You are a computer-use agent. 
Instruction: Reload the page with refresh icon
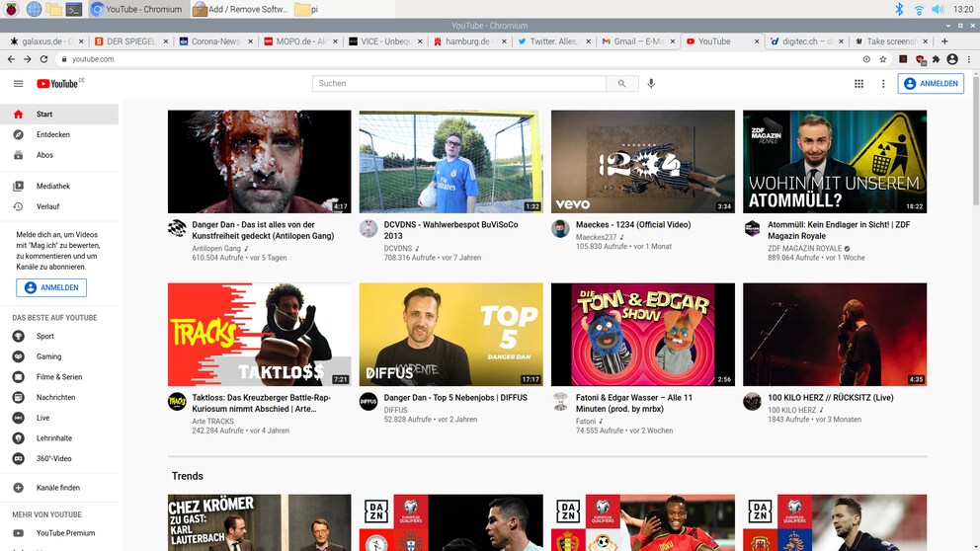[x=43, y=58]
